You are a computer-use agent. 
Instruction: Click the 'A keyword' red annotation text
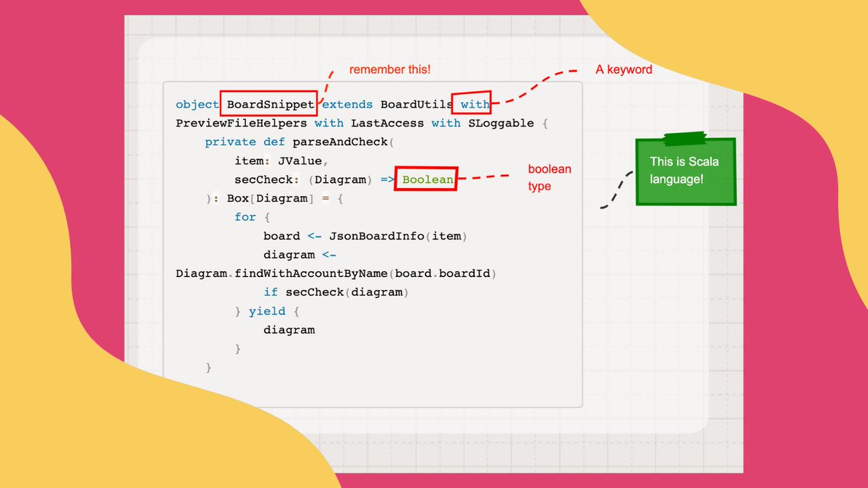624,69
